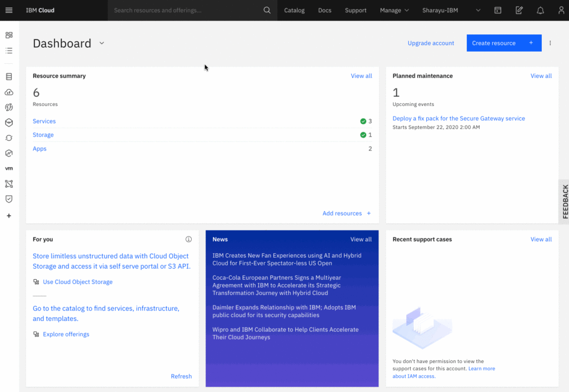Open the notifications bell
The width and height of the screenshot is (569, 392).
(540, 10)
